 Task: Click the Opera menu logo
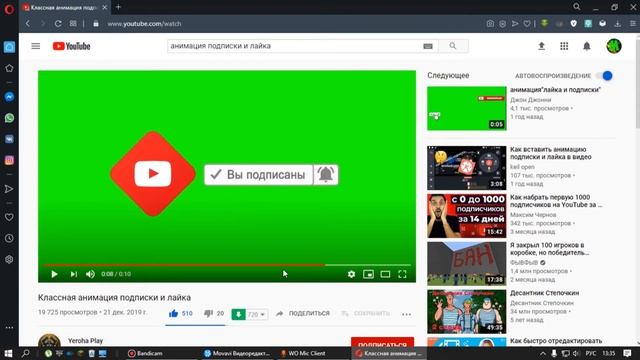pyautogui.click(x=9, y=9)
